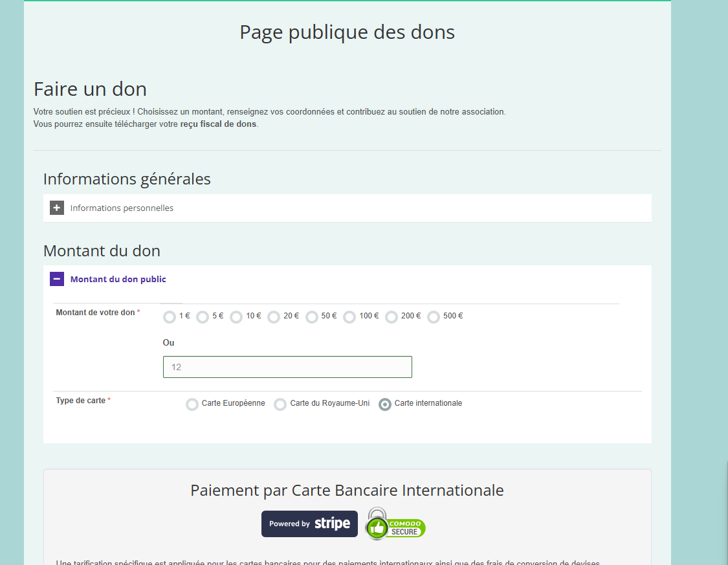The height and width of the screenshot is (565, 728).
Task: Select Carte internationale card type
Action: click(385, 404)
